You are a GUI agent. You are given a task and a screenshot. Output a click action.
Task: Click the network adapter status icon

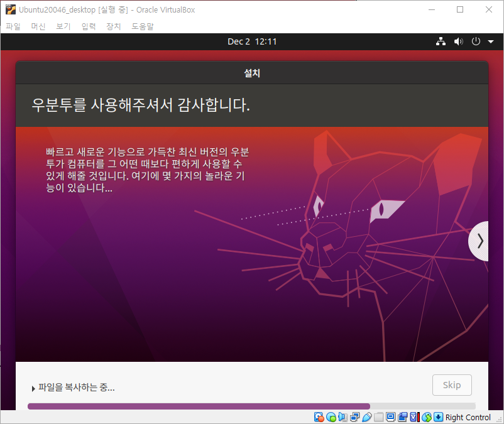(355, 417)
